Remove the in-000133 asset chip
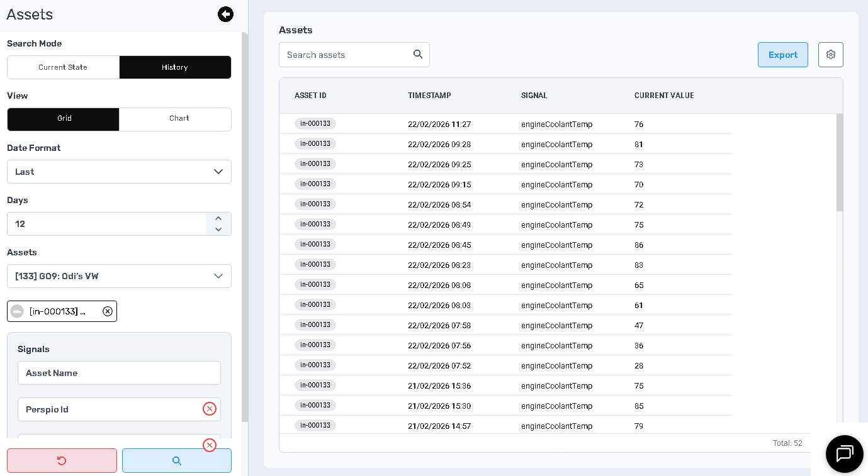The width and height of the screenshot is (868, 476). [108, 311]
